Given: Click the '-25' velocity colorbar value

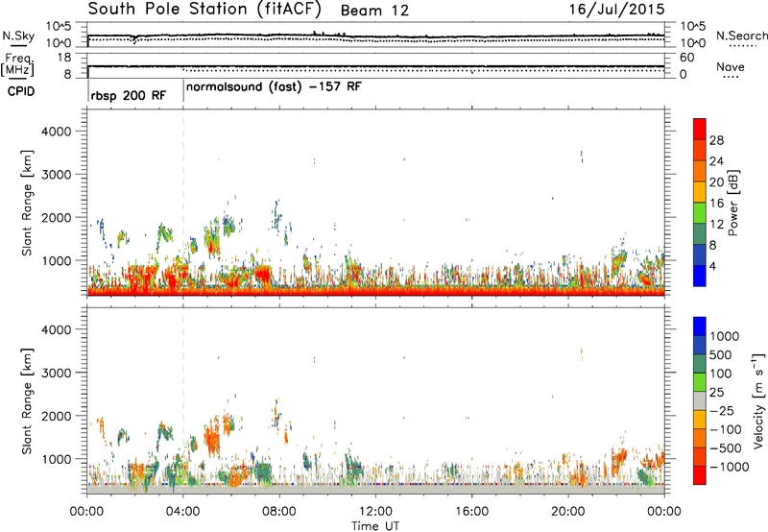Looking at the screenshot, I should (x=723, y=410).
